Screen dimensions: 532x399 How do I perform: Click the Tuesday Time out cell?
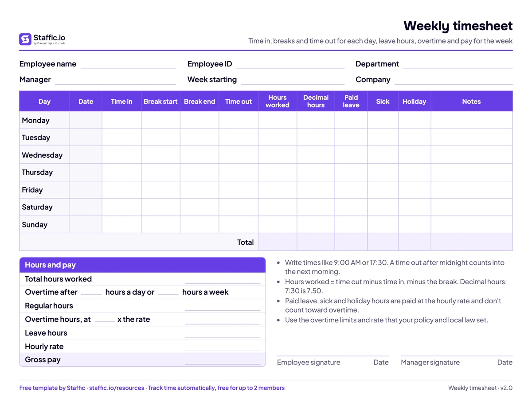click(239, 137)
